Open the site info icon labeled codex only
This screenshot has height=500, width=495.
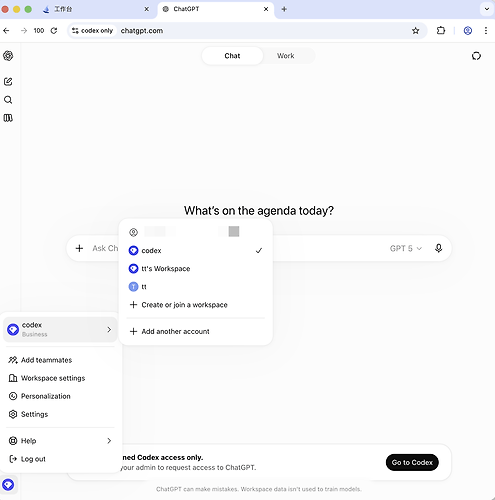point(92,31)
